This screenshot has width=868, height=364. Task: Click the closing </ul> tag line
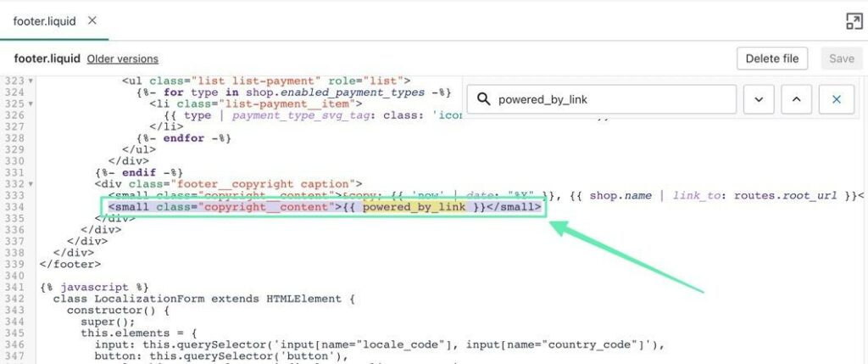pyautogui.click(x=139, y=149)
